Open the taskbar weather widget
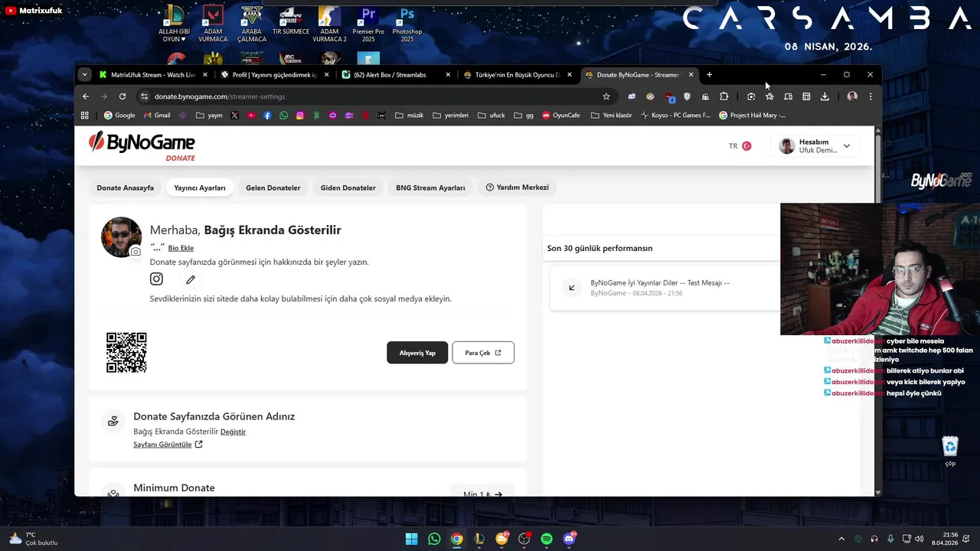Viewport: 980px width, 551px height. [34, 539]
